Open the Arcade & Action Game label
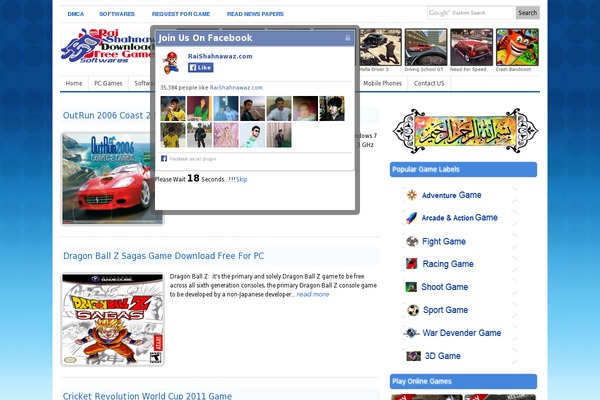Viewport: 600px width, 400px height. click(460, 218)
